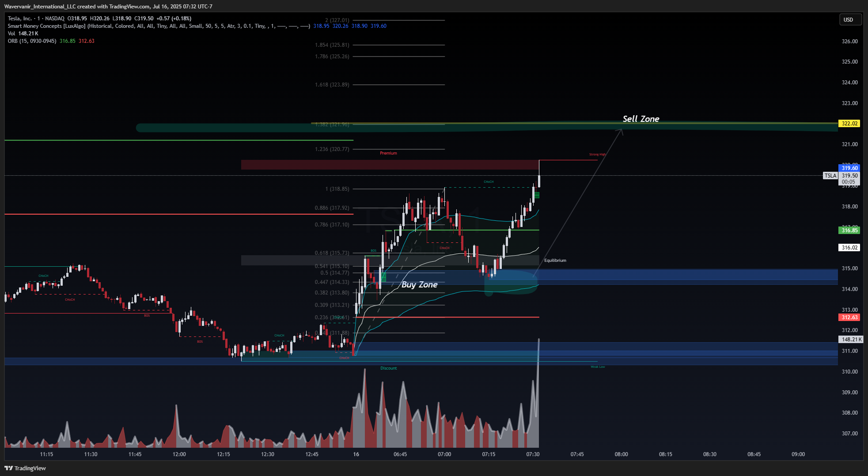Click the Sell Zone annotation text

tap(641, 119)
